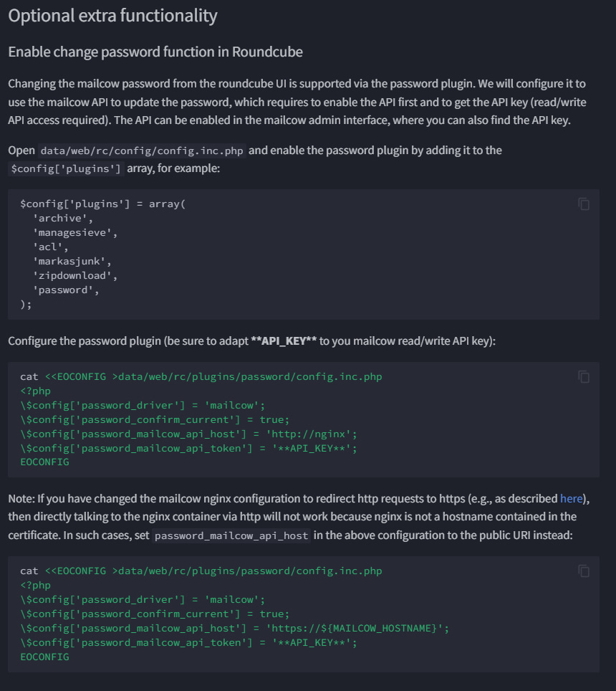616x691 pixels.
Task: Click the 'password' entry in the plugins array
Action: click(x=66, y=290)
